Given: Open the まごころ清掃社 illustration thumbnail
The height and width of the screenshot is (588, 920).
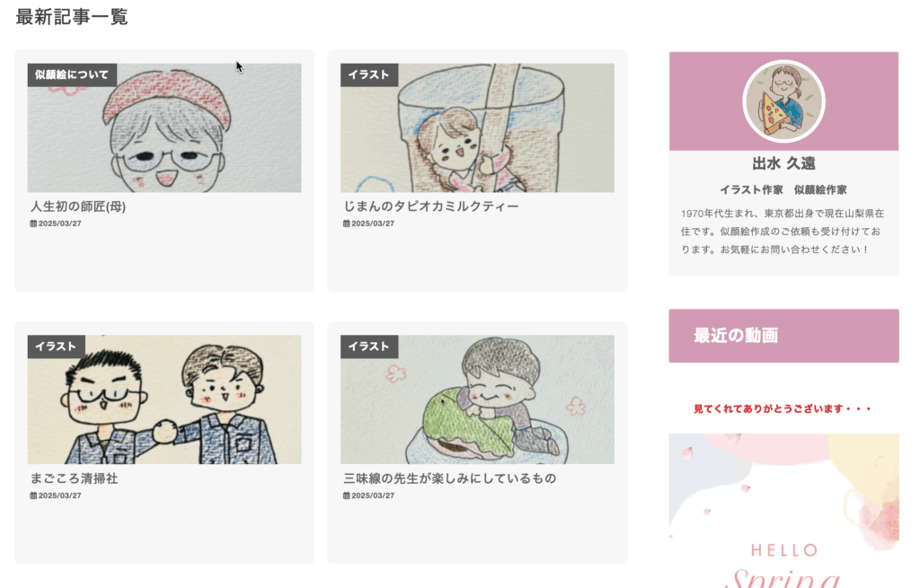Looking at the screenshot, I should (x=164, y=399).
